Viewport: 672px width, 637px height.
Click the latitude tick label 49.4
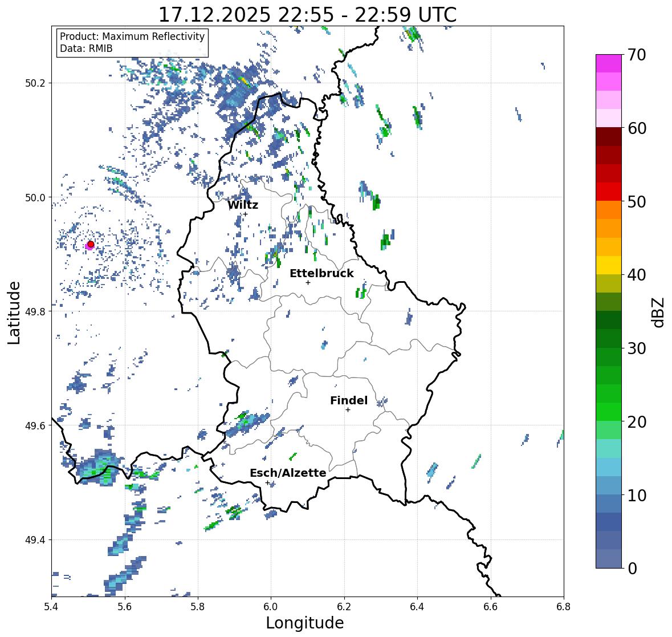coord(35,539)
